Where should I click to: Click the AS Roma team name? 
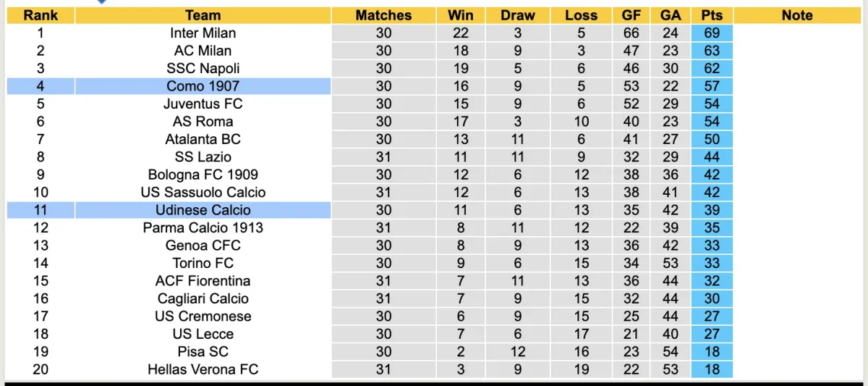pos(203,122)
